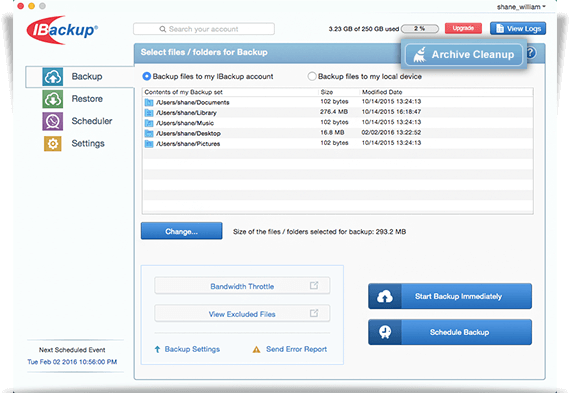
Task: Click pop-out icon on Bandwidth Throttle
Action: 314,285
